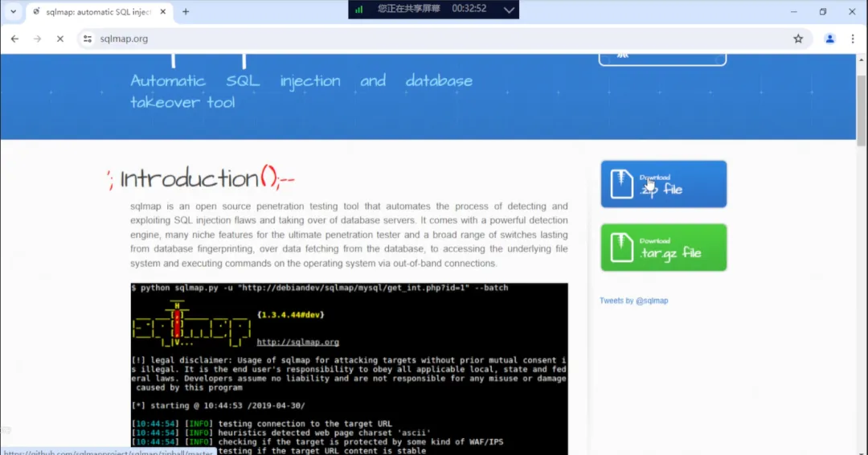Screen dimensions: 868x455
Task: Close the sqlmap tab
Action: coord(162,11)
